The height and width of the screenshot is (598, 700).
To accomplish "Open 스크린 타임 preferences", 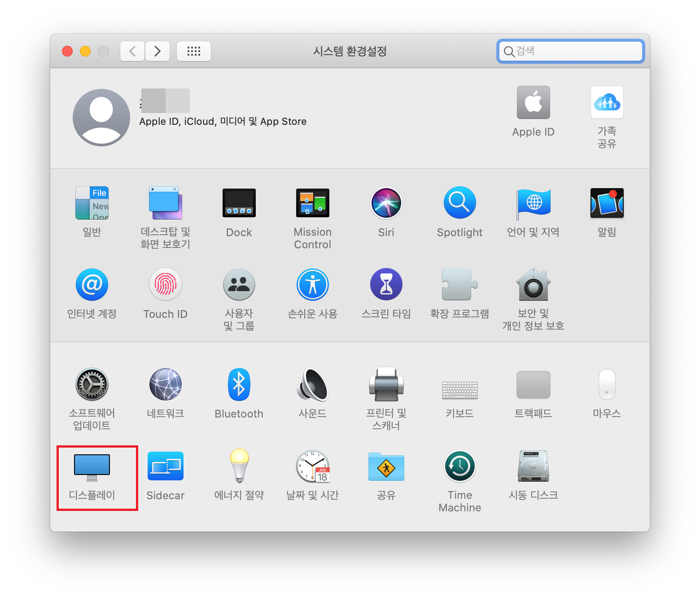I will 386,285.
